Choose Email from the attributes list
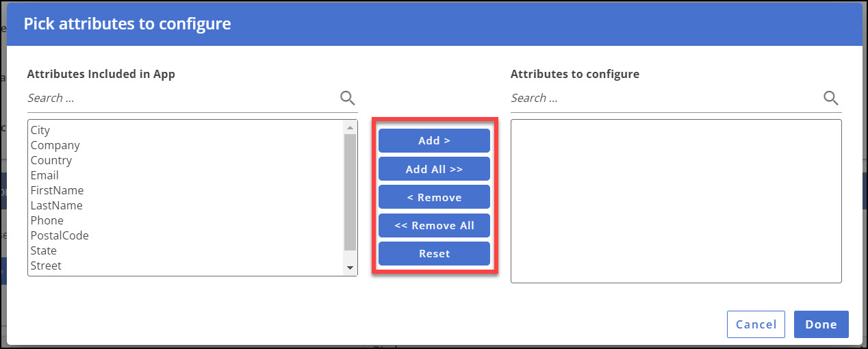The image size is (868, 349). [44, 175]
